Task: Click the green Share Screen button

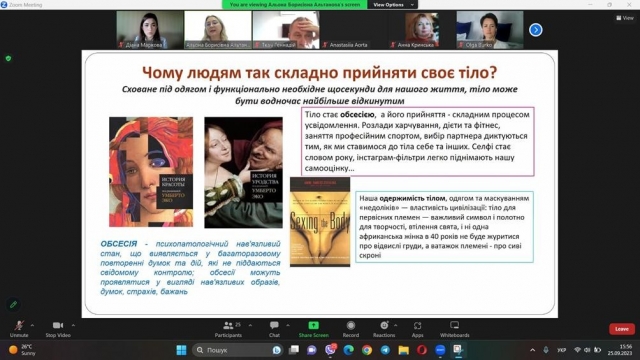Action: coord(313,329)
